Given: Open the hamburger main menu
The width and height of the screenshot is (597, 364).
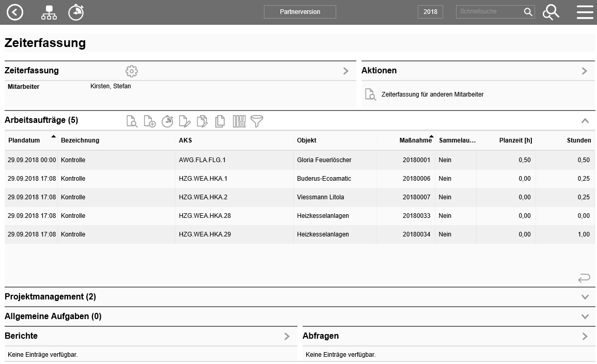Looking at the screenshot, I should point(585,12).
